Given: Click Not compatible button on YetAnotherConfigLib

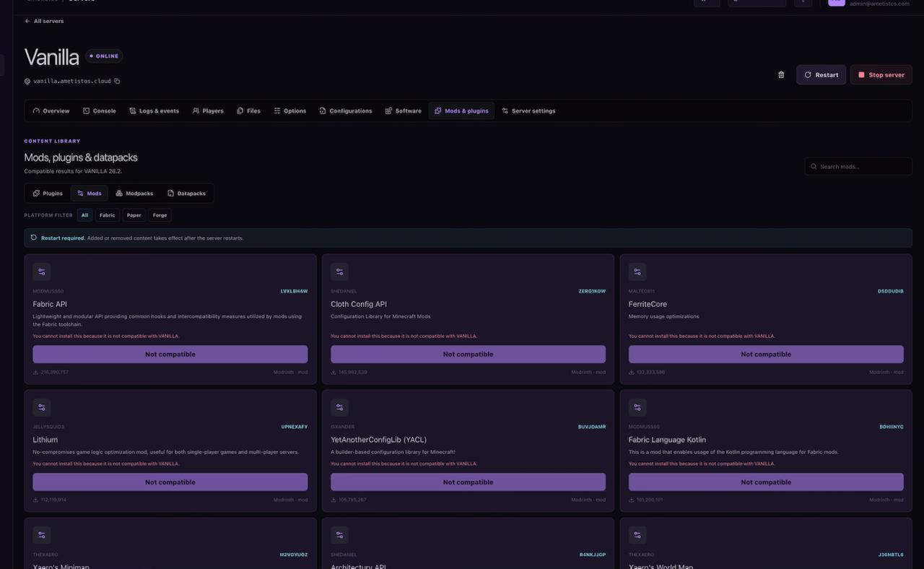Looking at the screenshot, I should (x=468, y=482).
